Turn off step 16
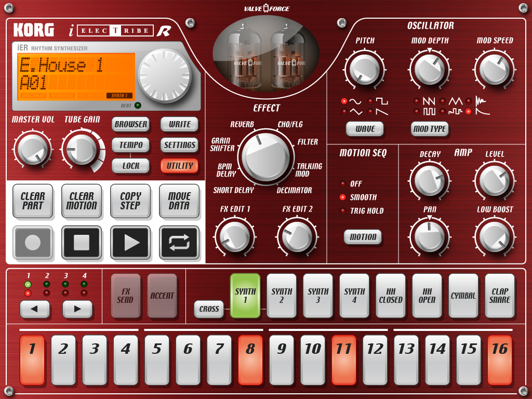The width and height of the screenshot is (532, 399). [500, 360]
